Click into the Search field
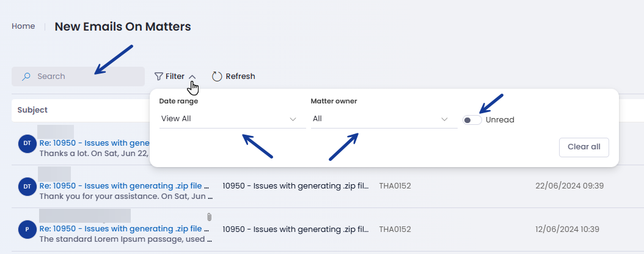The image size is (644, 254). (86, 77)
